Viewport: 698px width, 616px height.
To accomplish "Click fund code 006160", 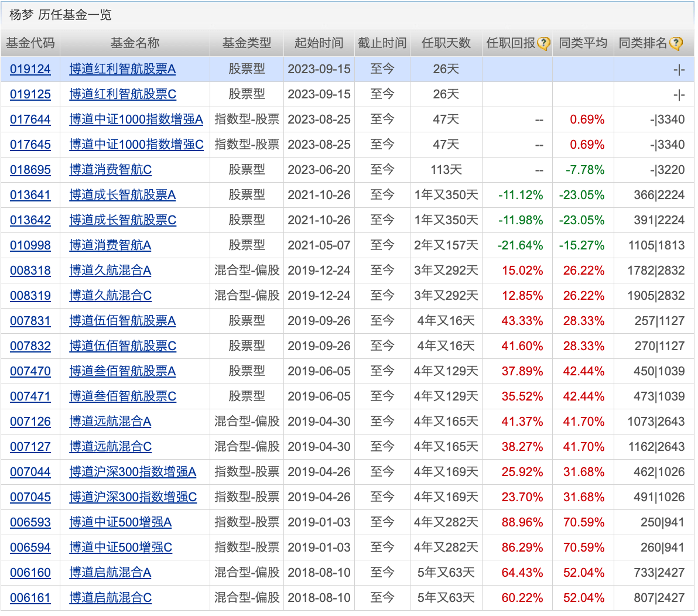I will [30, 573].
